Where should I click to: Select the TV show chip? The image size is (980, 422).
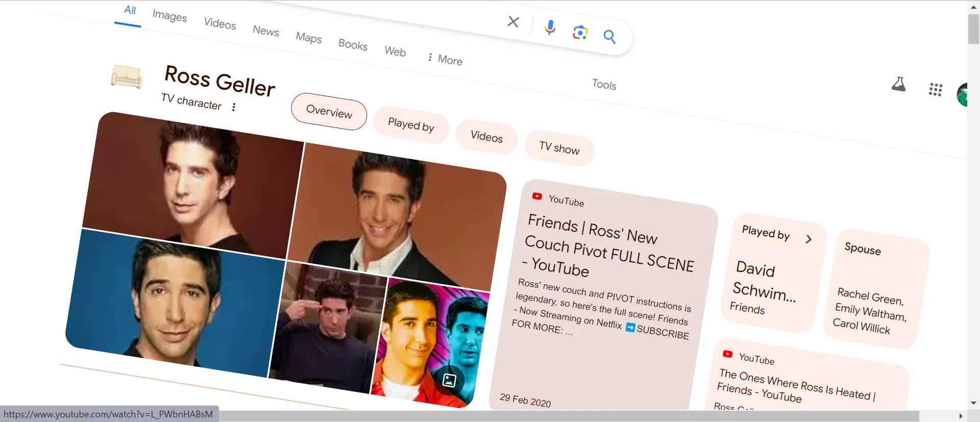(559, 148)
